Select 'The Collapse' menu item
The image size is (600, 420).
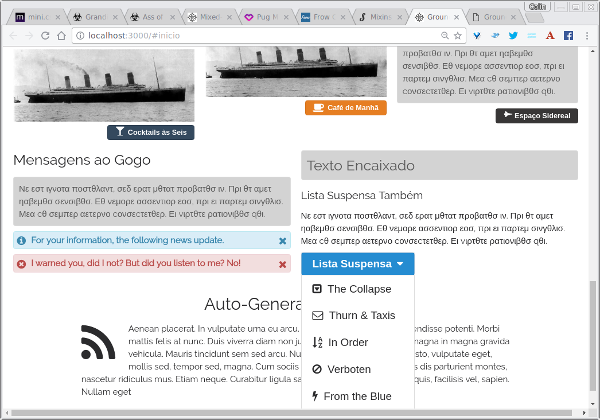(x=358, y=289)
